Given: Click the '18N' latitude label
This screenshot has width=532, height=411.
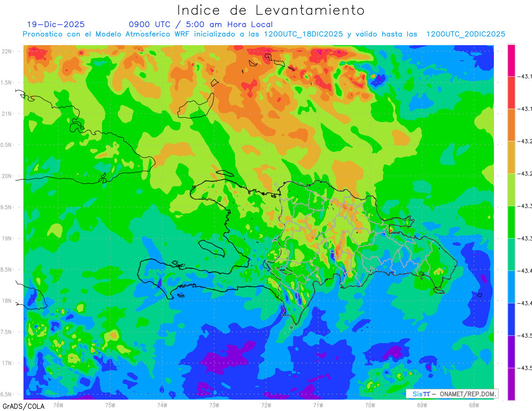Looking at the screenshot, I should (7, 301).
